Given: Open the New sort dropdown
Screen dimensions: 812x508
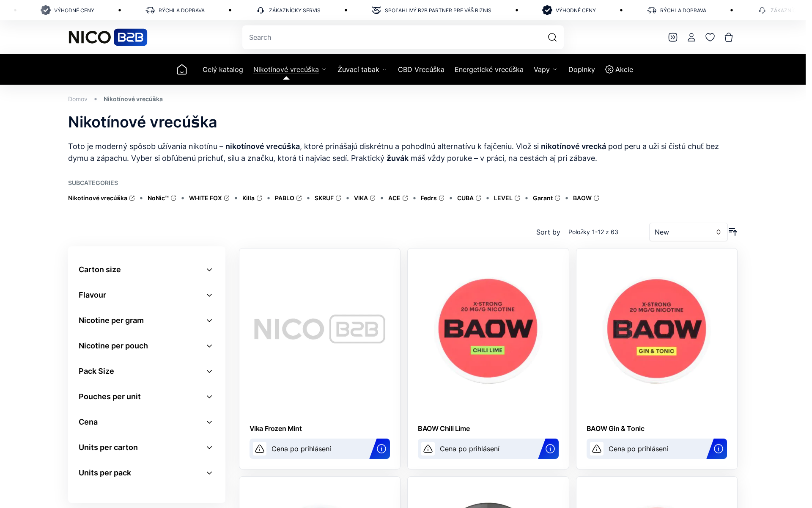Looking at the screenshot, I should (688, 232).
